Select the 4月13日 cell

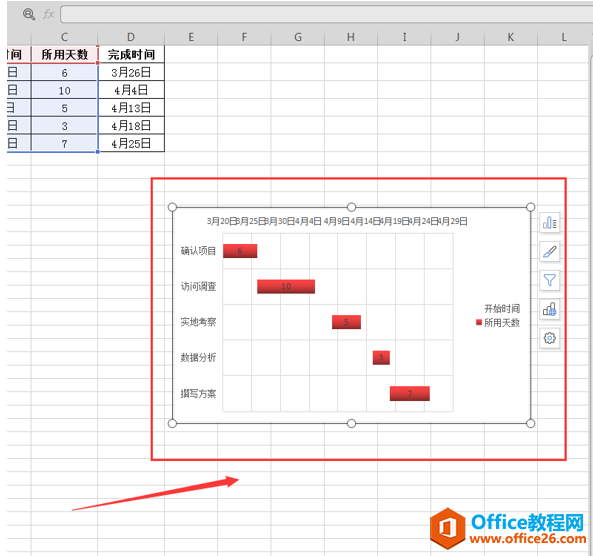(131, 108)
